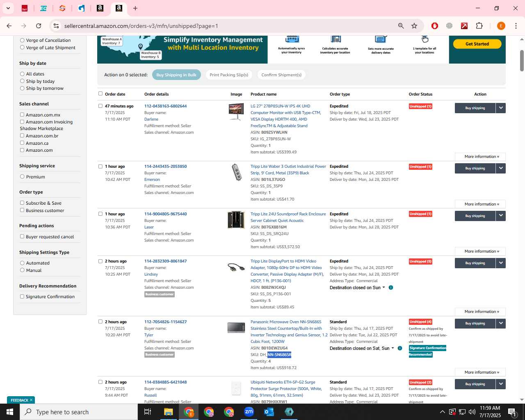
Task: Open Task View on the taskbar
Action: (148, 412)
